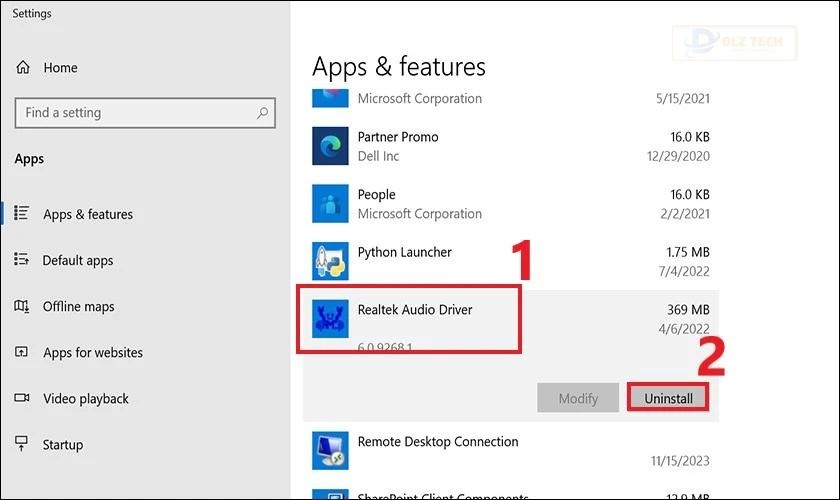The height and width of the screenshot is (500, 840).
Task: Select the Apps & features list icon
Action: tap(21, 213)
